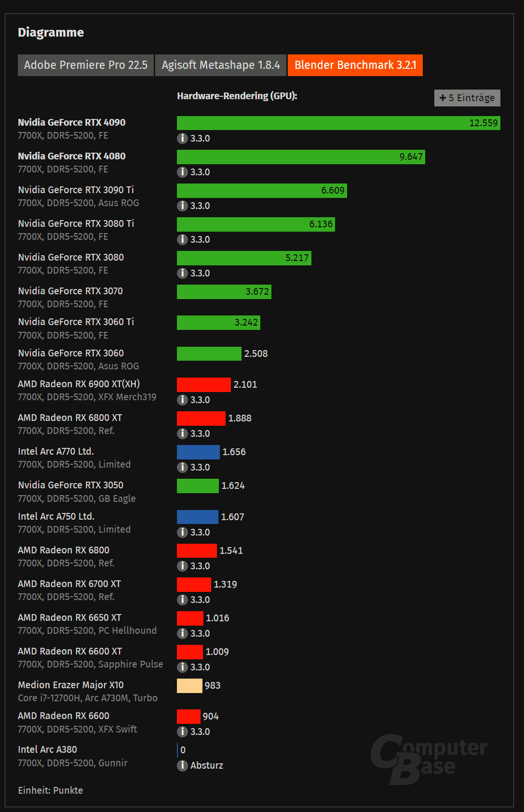Click info icon under RX 6700 XT bar
The image size is (524, 812).
click(x=182, y=600)
